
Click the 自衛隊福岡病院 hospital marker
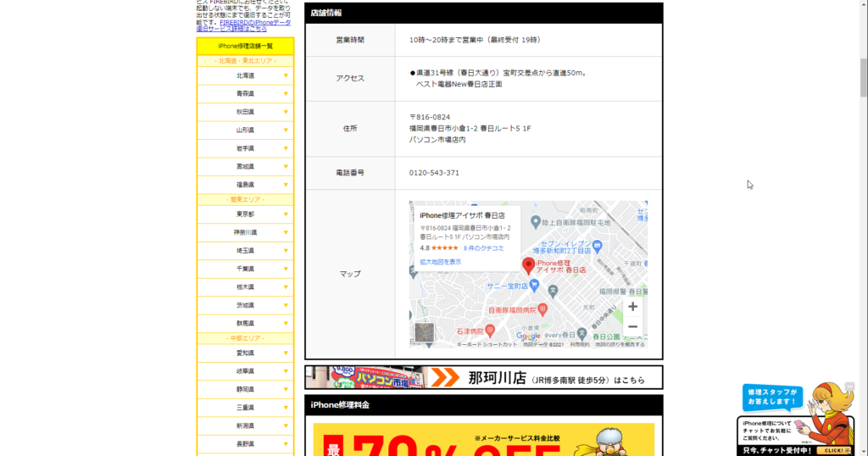[x=542, y=310]
